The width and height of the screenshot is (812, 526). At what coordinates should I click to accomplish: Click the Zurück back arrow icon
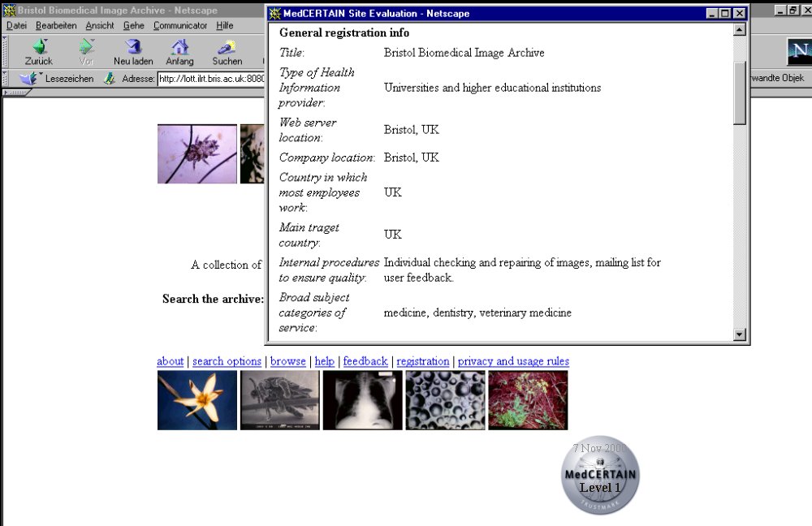tap(38, 47)
